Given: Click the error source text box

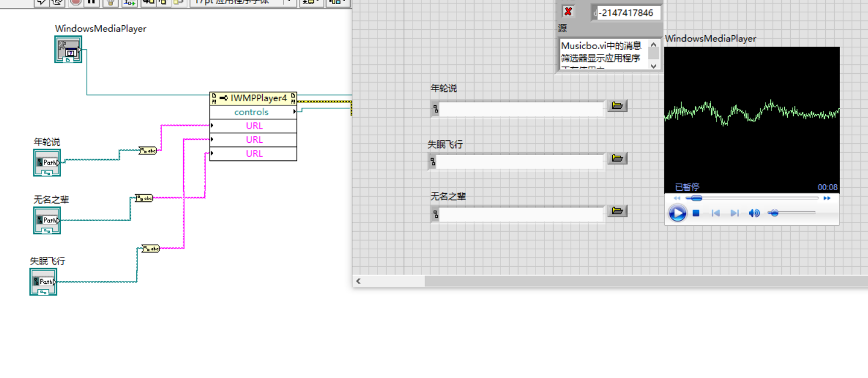Looking at the screenshot, I should (x=603, y=54).
